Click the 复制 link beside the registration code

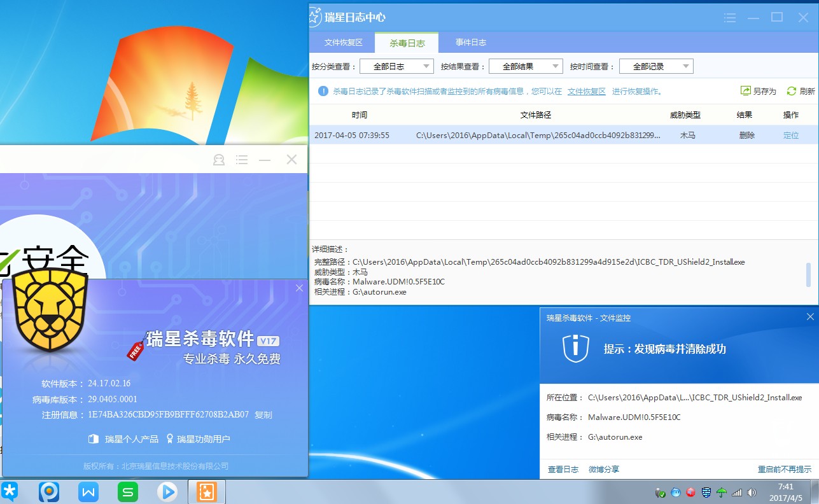coord(263,415)
